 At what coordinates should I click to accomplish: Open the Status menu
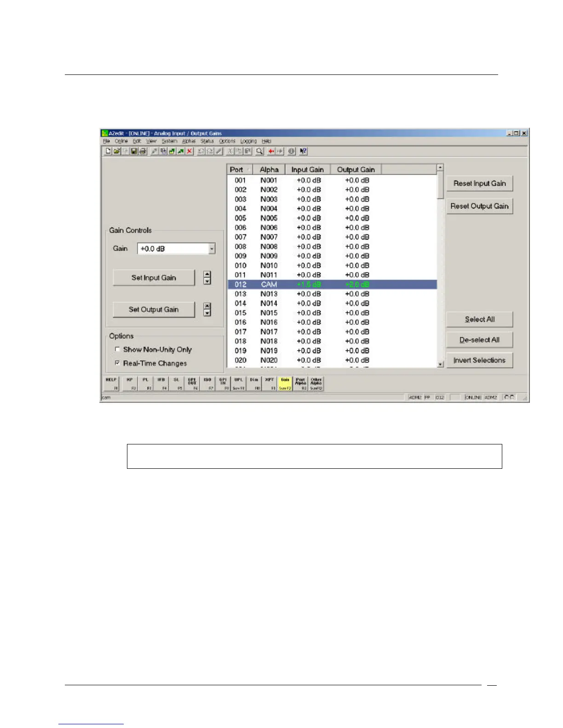click(x=207, y=141)
